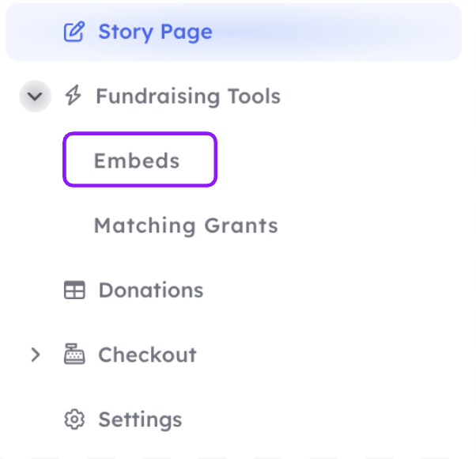
Task: Go to the Donations page
Action: tap(151, 290)
